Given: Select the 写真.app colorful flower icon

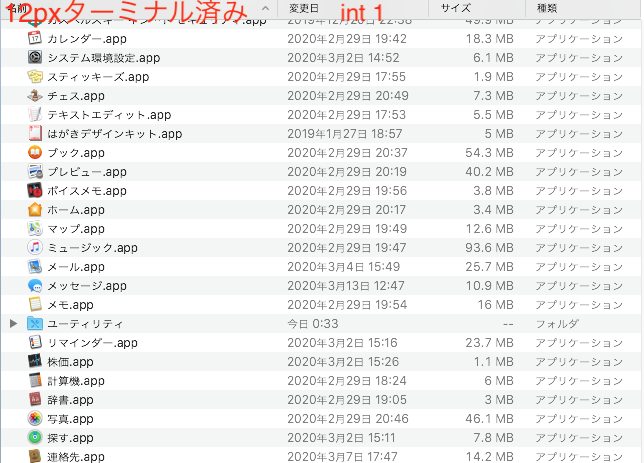Looking at the screenshot, I should tap(35, 418).
